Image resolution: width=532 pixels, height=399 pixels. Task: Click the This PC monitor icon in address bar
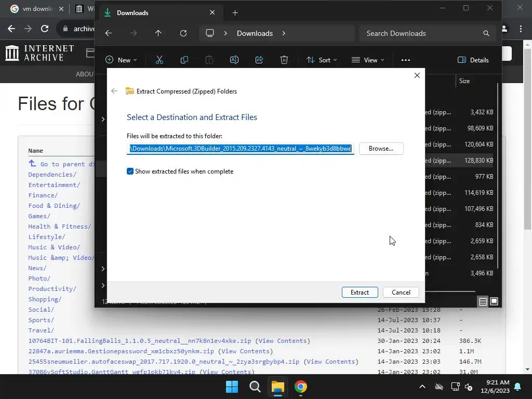coord(210,33)
